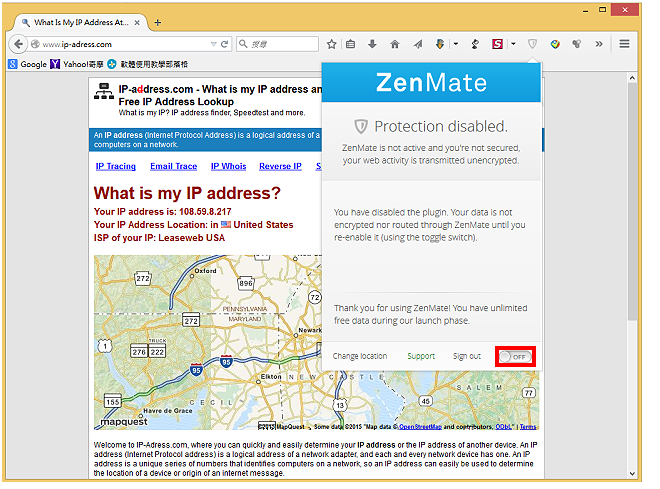660x489 pixels.
Task: Click the browser back arrow button
Action: [18, 44]
